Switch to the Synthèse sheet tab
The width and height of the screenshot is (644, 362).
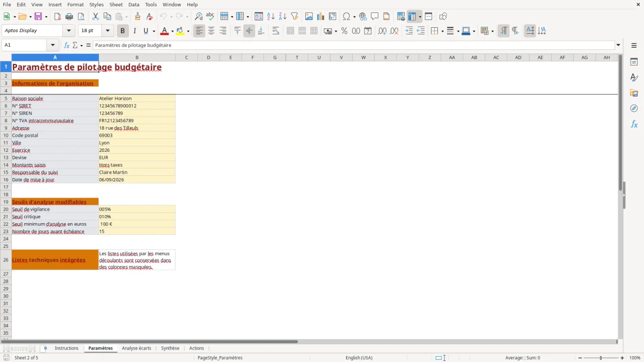tap(170, 349)
